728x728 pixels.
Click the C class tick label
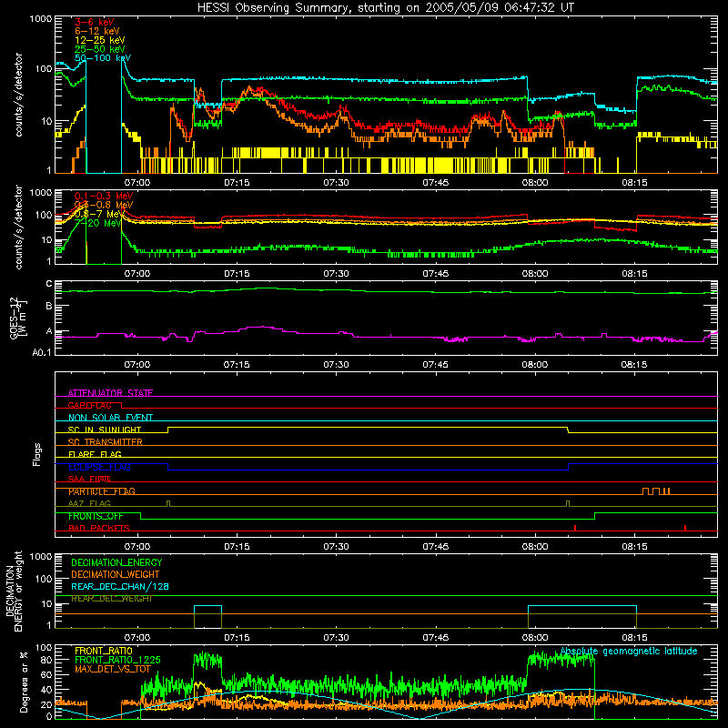click(49, 284)
